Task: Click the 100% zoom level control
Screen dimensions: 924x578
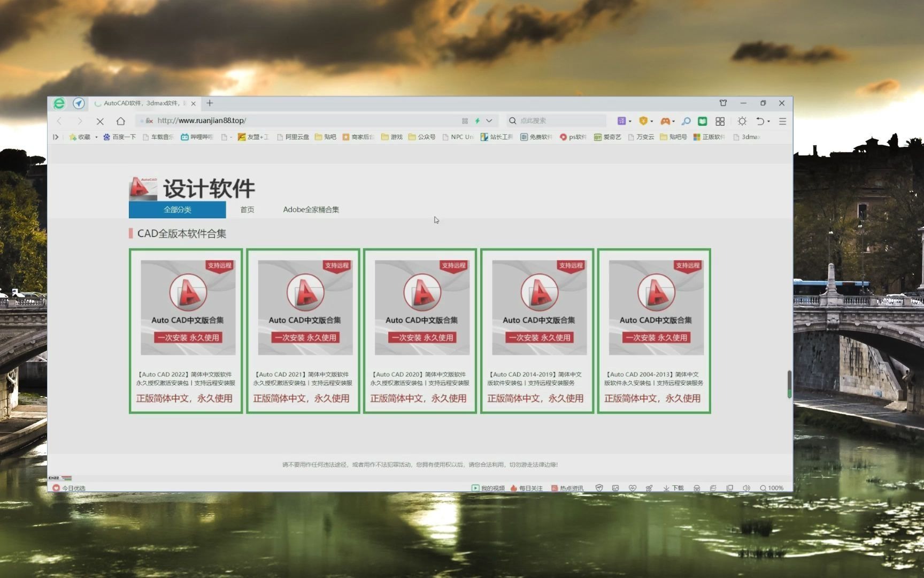Action: point(772,488)
